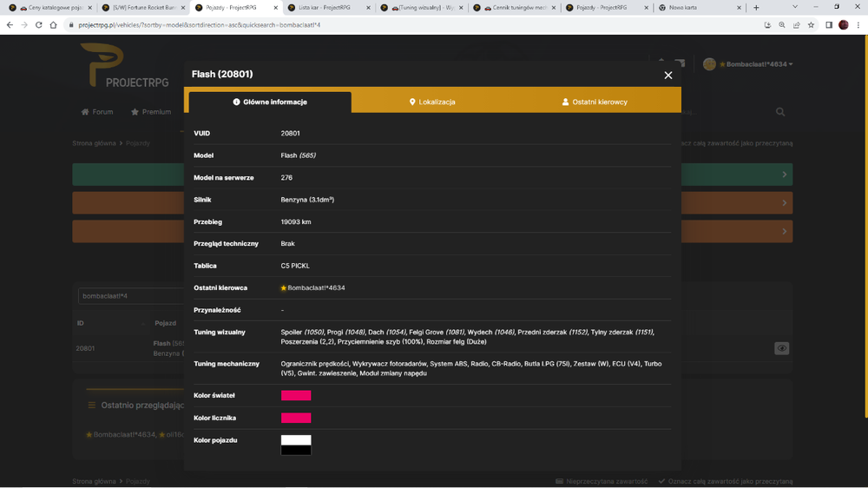Open the Bombaclaat!*4634 user dropdown
This screenshot has width=868, height=488.
pos(759,64)
